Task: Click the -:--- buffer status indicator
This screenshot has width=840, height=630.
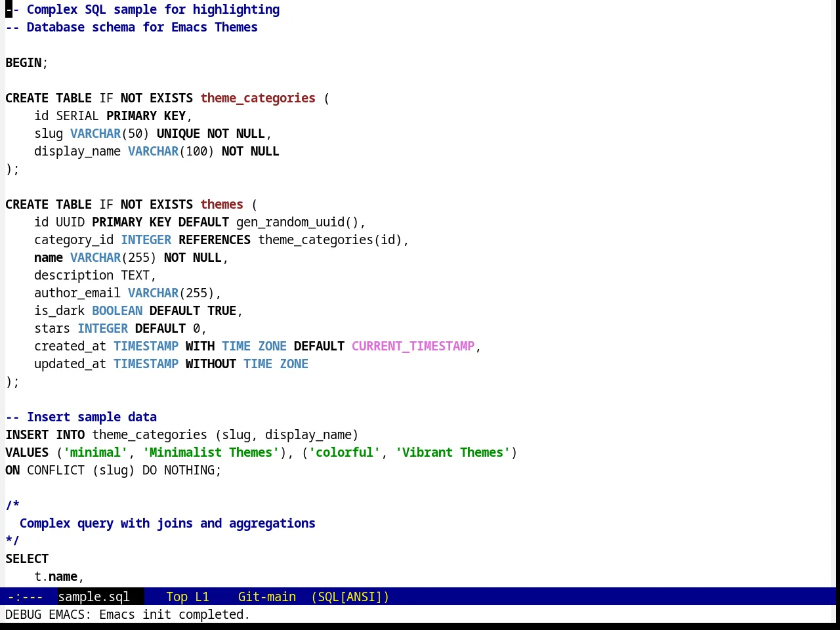Action: coord(25,597)
